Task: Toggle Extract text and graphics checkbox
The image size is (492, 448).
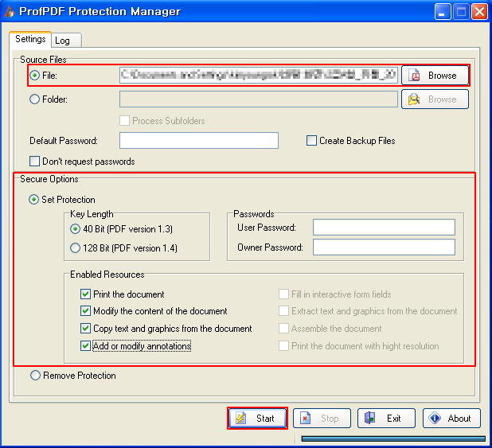Action: tap(283, 311)
